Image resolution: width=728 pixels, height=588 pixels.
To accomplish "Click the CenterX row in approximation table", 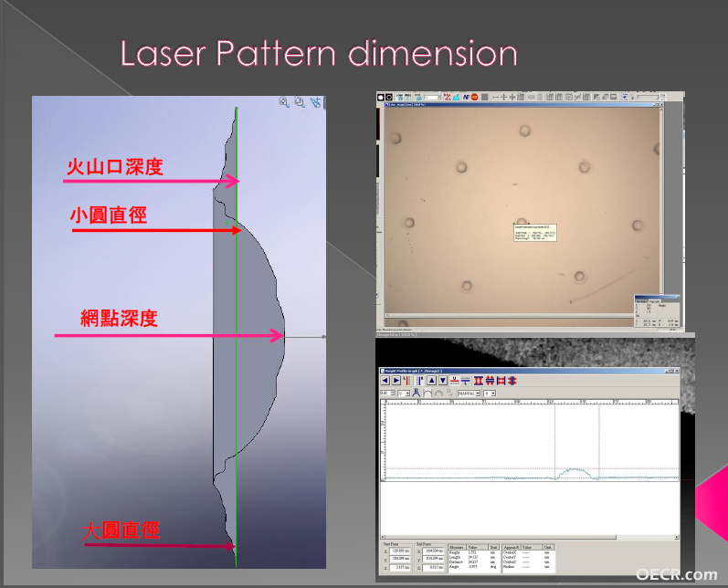I will pos(528,552).
